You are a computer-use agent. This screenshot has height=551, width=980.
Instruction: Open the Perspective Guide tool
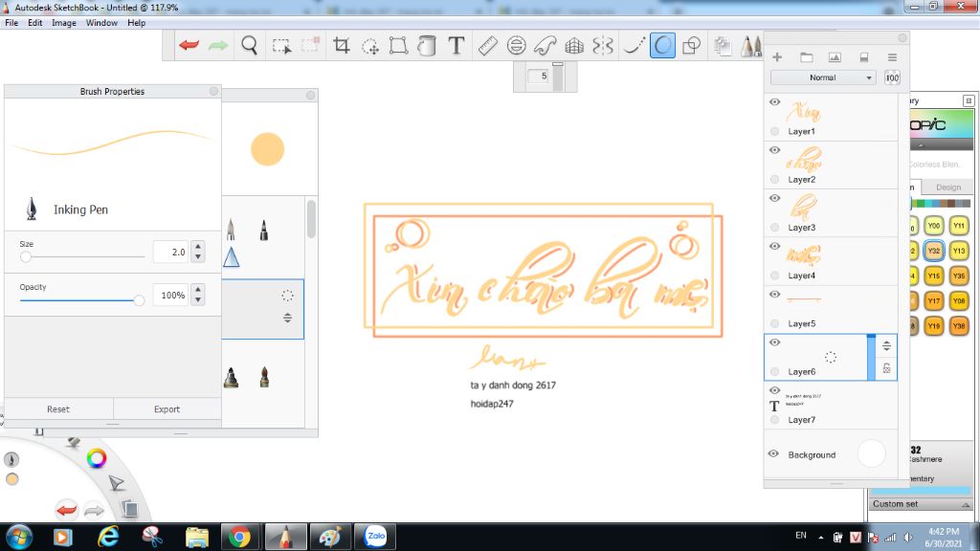pyautogui.click(x=574, y=46)
